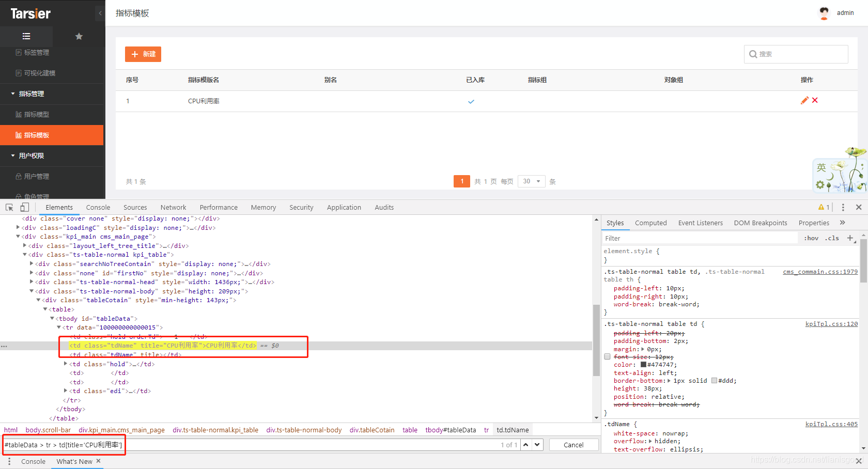
Task: Close the DevTools panel
Action: (859, 207)
